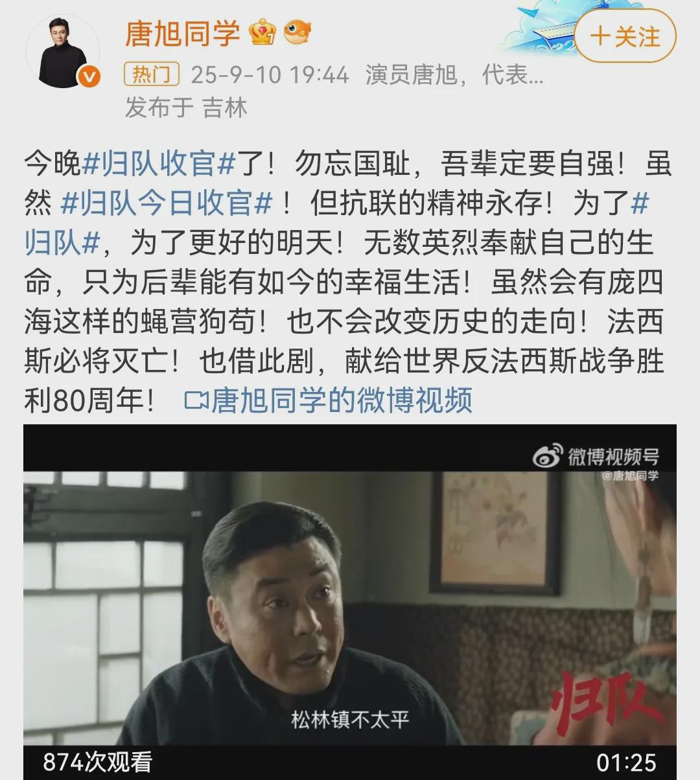700x780 pixels.
Task: Open hashtag #归队收官#
Action: pyautogui.click(x=158, y=164)
